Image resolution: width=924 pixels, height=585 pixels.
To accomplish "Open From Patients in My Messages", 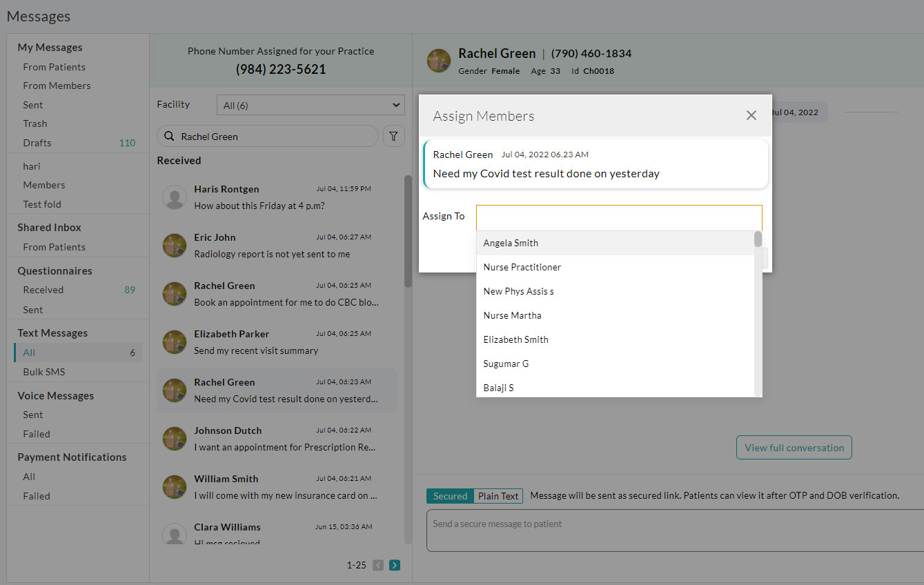I will tap(54, 66).
